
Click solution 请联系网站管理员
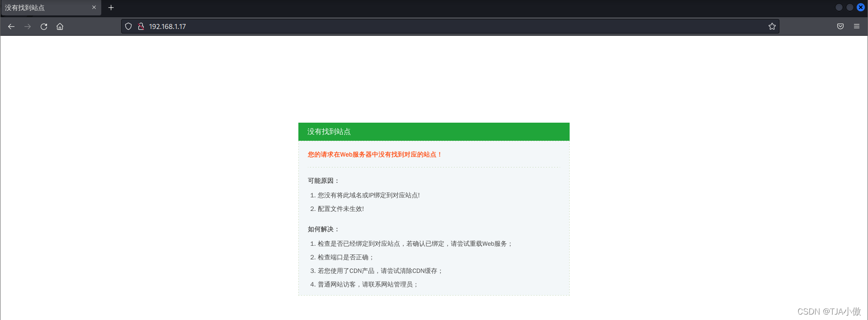coord(368,285)
